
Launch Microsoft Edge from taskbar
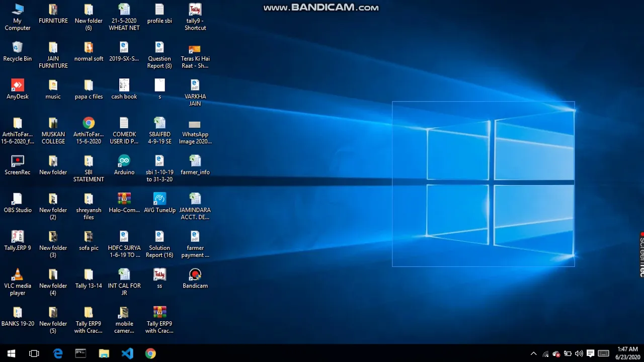click(58, 353)
